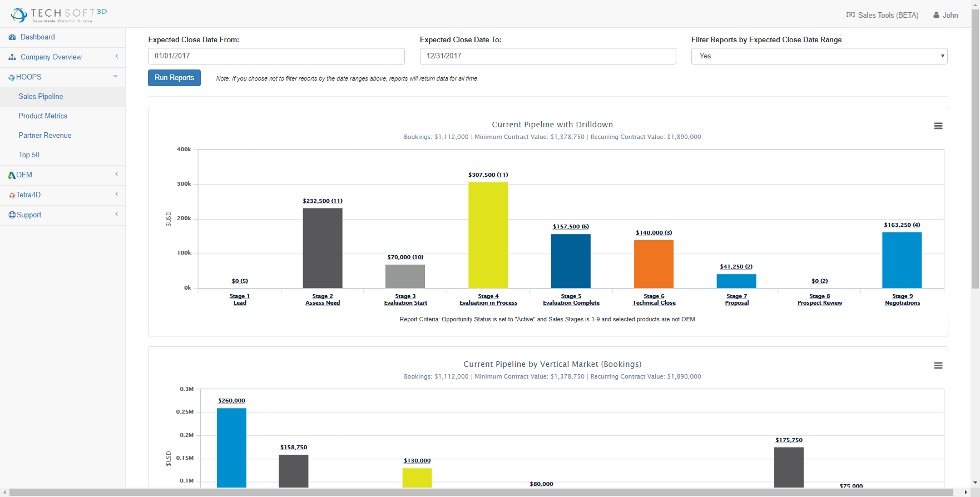Click the OEM logo icon in sidebar
980x497 pixels.
[x=12, y=175]
